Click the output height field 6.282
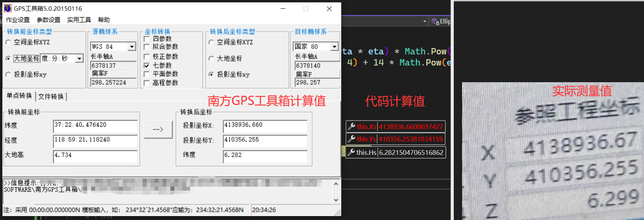Image resolution: width=644 pixels, height=220 pixels. [x=265, y=156]
